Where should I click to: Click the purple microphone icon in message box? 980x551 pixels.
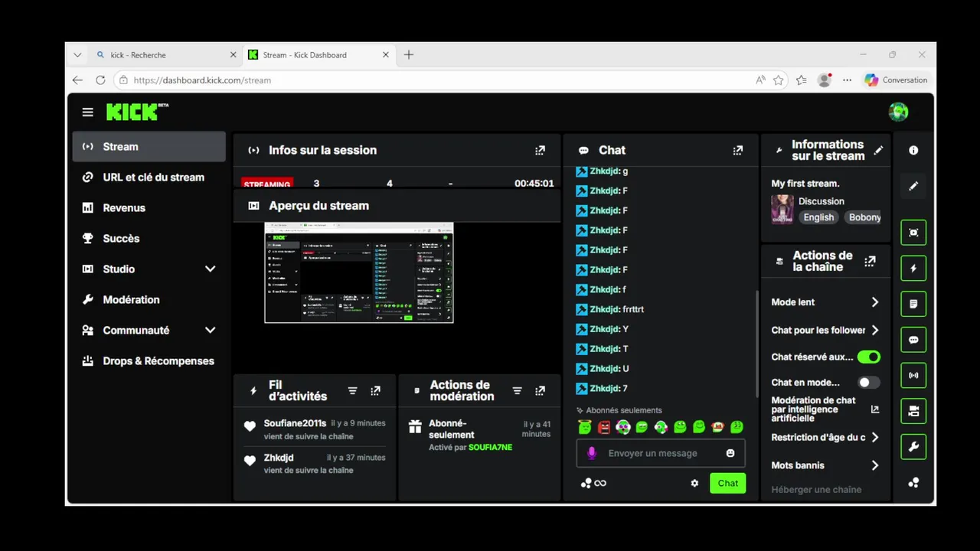[591, 453]
